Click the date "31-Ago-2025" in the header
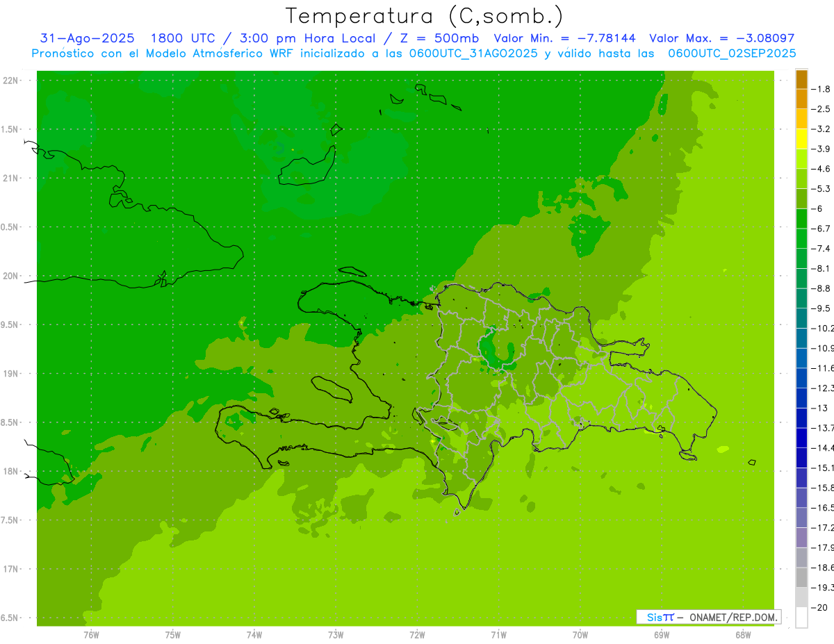Screen dimensions: 834x644 pos(87,38)
